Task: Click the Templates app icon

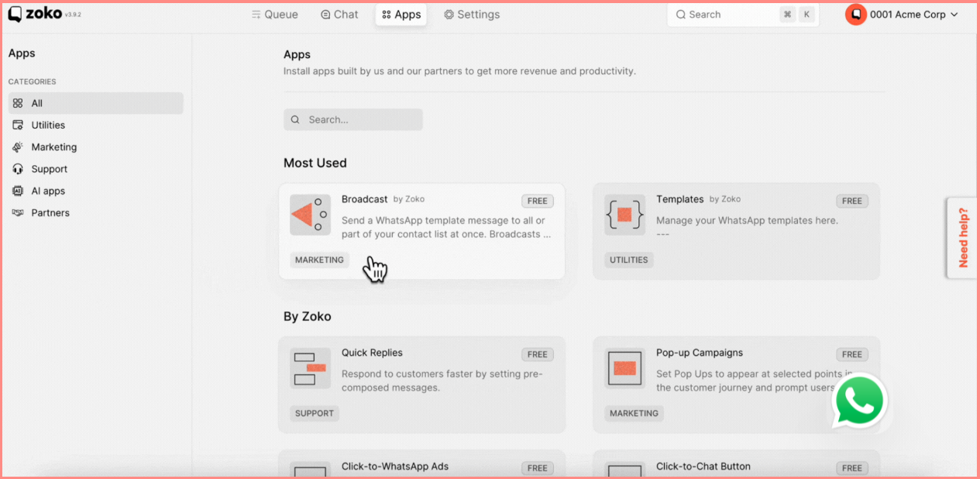Action: (x=624, y=215)
